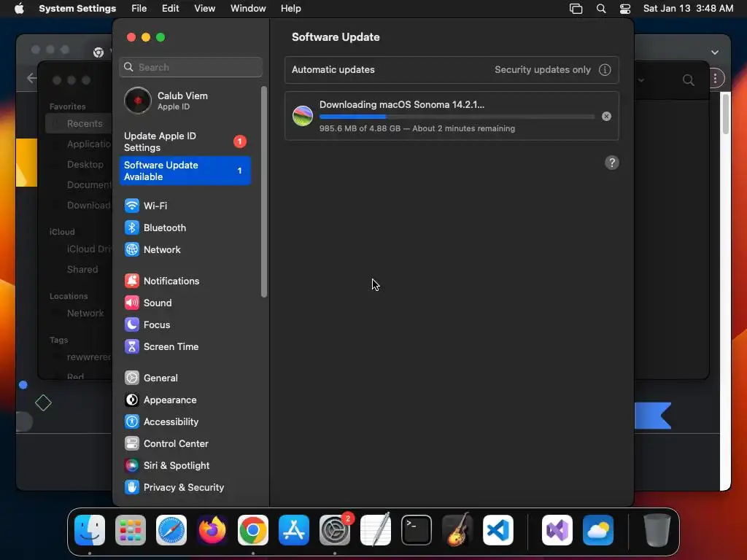The image size is (747, 560).
Task: Open the View menu
Action: tap(205, 9)
